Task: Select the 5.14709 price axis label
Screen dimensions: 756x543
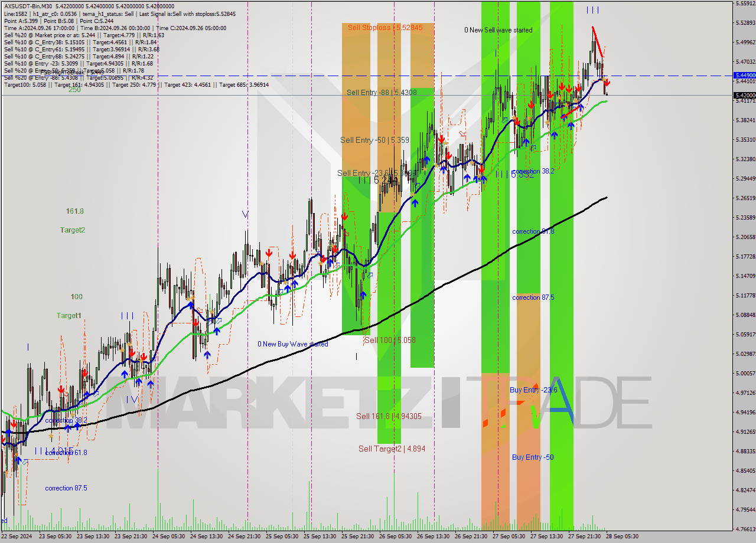Action: point(745,276)
